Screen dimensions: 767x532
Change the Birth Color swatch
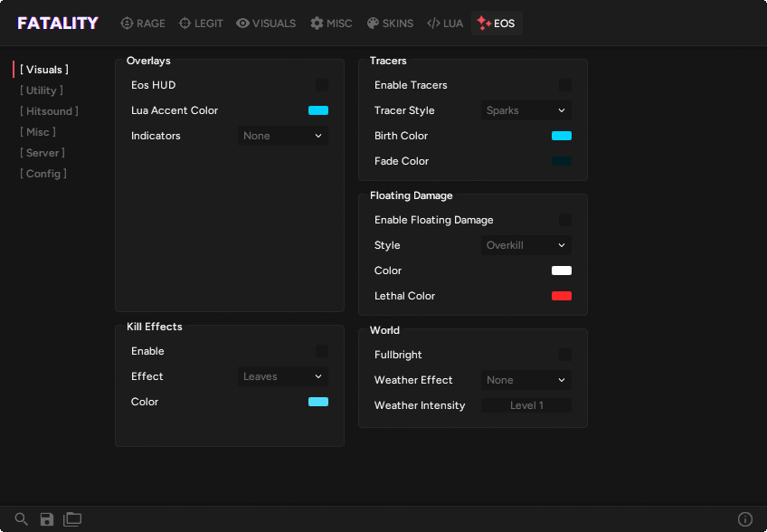tap(562, 136)
